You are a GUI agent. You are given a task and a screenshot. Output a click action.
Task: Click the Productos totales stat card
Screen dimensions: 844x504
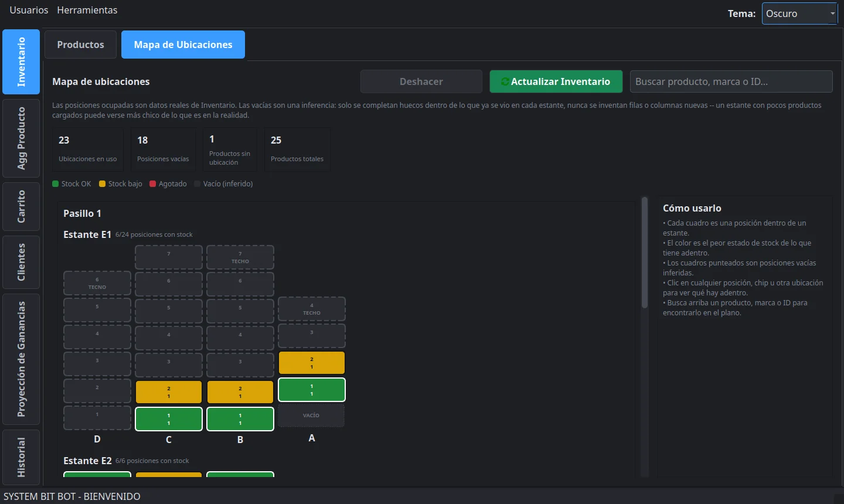(x=297, y=149)
